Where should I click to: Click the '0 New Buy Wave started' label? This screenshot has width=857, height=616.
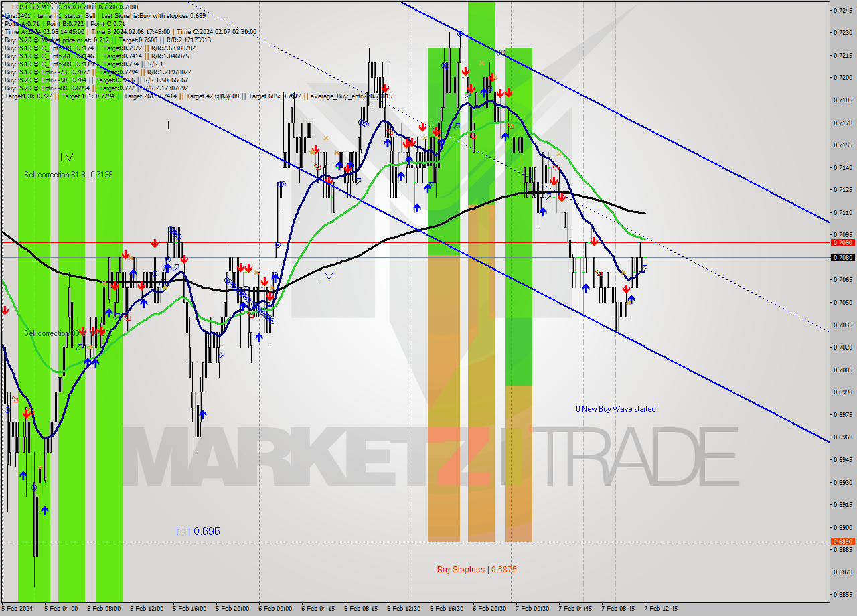pos(616,409)
